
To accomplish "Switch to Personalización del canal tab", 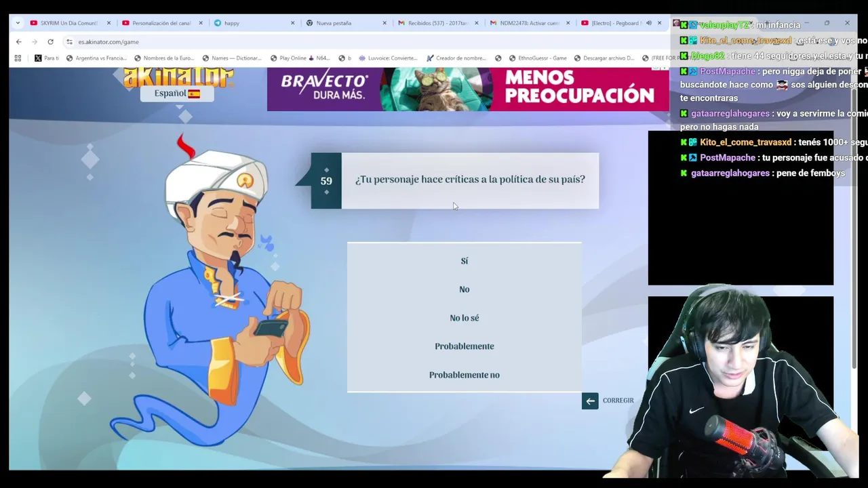I will click(161, 23).
